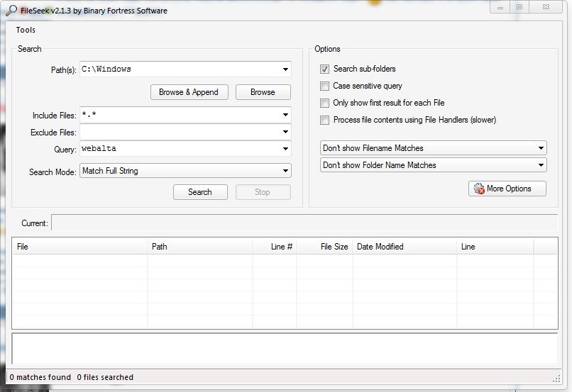Check Process file contents using File Handlers
This screenshot has width=572, height=392.
(x=324, y=120)
